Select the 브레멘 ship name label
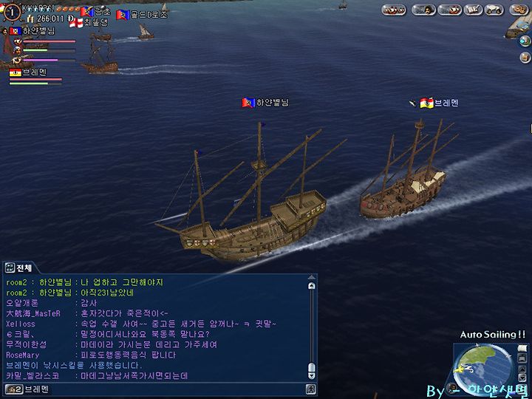The image size is (532, 399). (440, 103)
